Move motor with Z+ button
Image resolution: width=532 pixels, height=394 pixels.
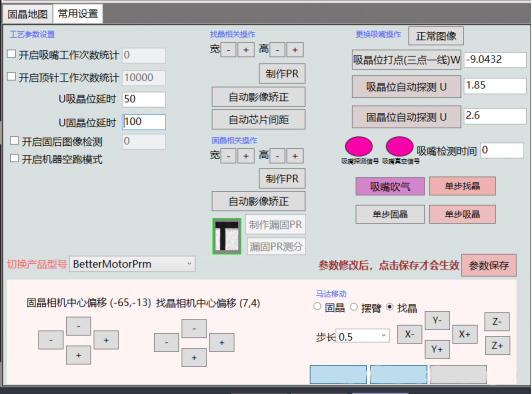[x=497, y=345]
